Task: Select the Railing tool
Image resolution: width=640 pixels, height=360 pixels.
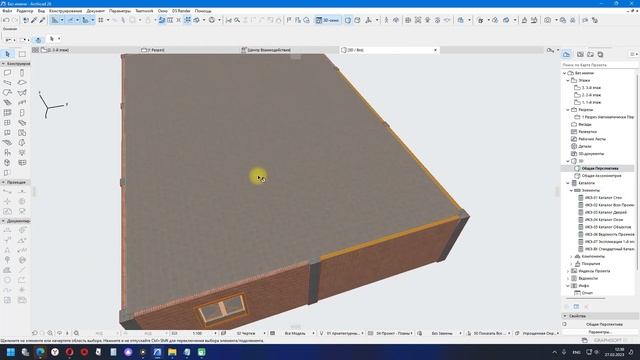Action: click(22, 102)
